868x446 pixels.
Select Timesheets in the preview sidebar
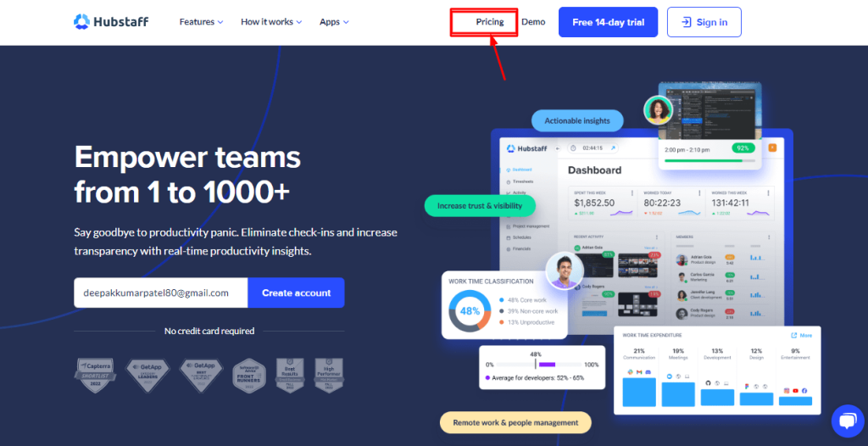click(520, 181)
